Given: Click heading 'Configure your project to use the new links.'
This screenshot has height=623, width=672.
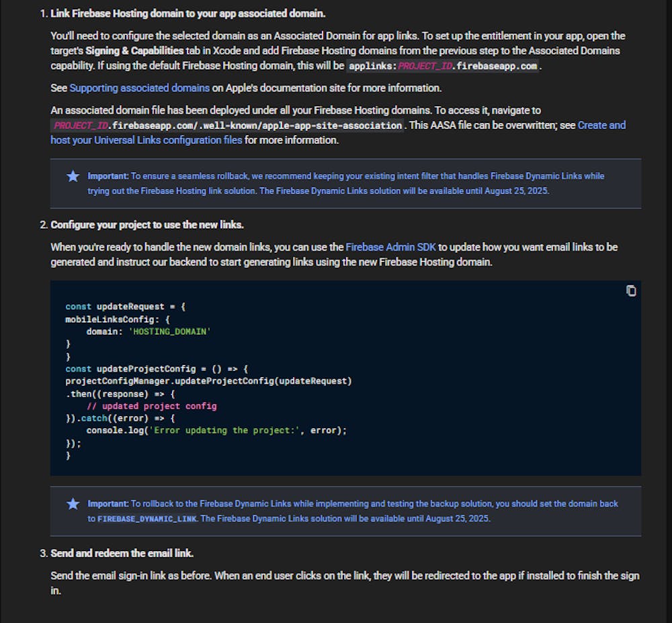Looking at the screenshot, I should [147, 225].
